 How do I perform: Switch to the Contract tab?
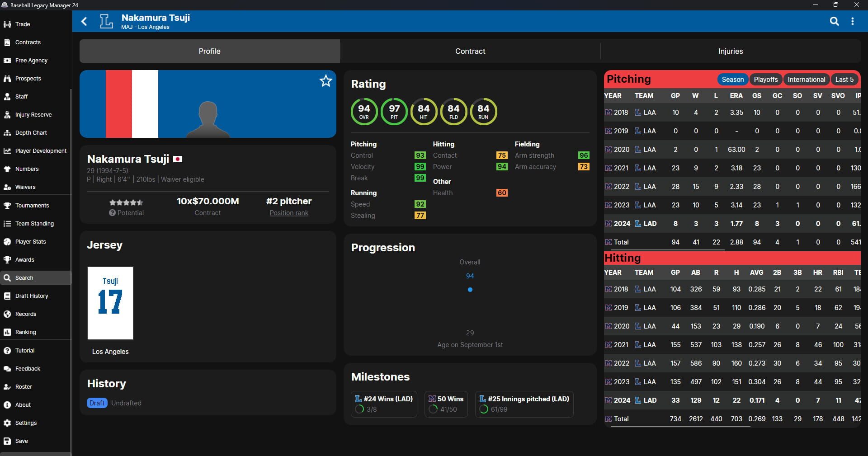tap(470, 51)
